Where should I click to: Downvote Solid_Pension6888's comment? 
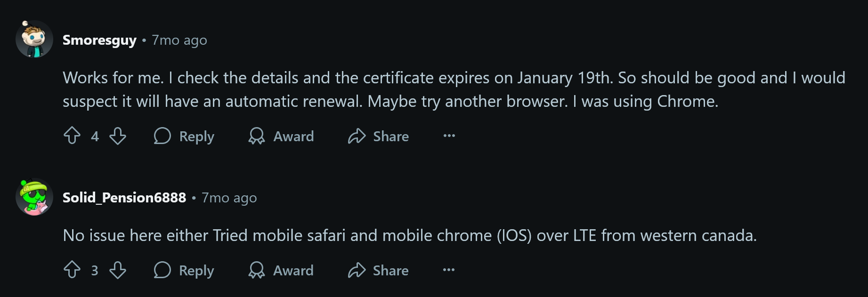click(x=118, y=270)
